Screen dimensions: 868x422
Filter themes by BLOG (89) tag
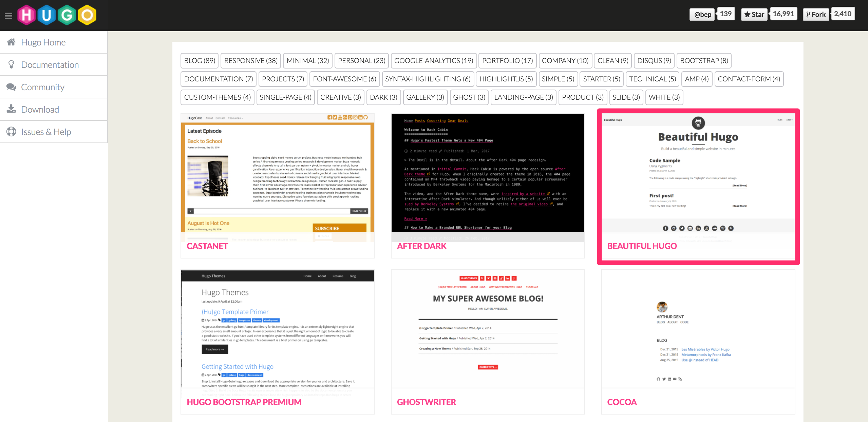(x=200, y=61)
